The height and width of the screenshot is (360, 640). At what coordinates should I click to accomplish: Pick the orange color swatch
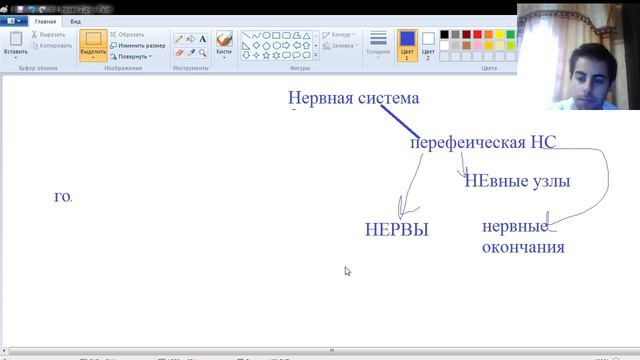coord(489,35)
